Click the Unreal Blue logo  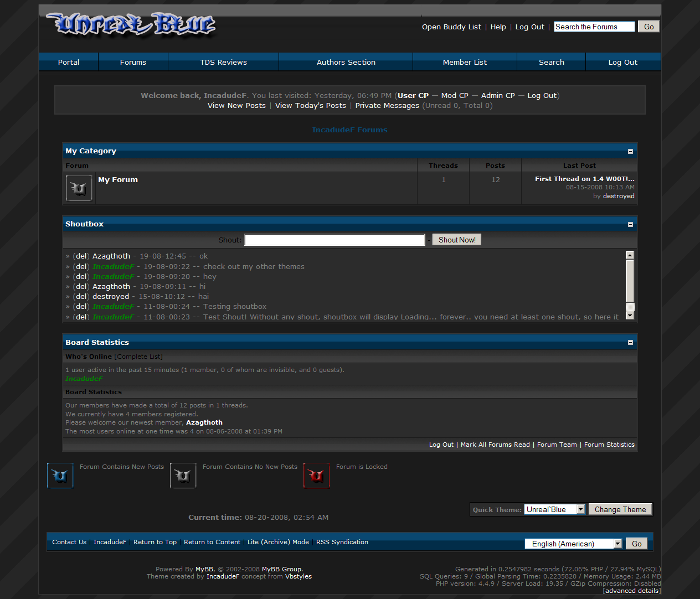[x=131, y=25]
